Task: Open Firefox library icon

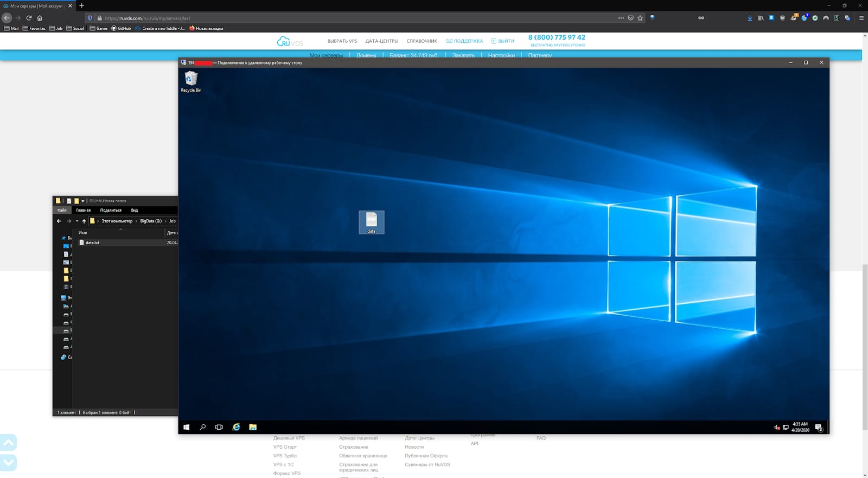Action: pyautogui.click(x=761, y=18)
